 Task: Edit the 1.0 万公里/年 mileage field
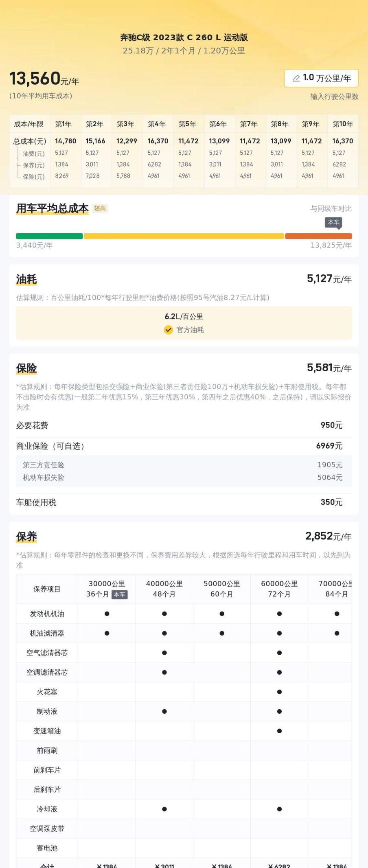321,78
